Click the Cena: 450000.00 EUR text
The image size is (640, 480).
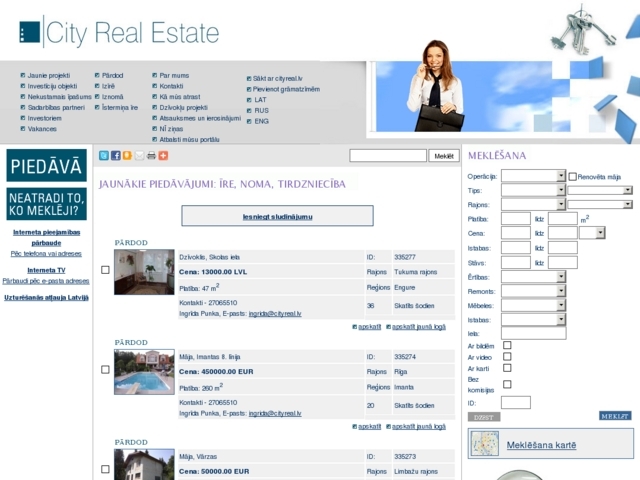click(x=216, y=371)
